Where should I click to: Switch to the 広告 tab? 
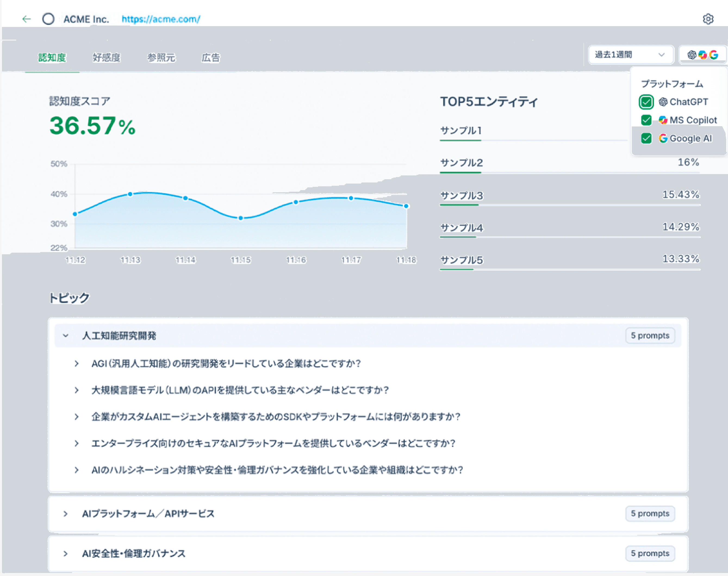click(211, 58)
